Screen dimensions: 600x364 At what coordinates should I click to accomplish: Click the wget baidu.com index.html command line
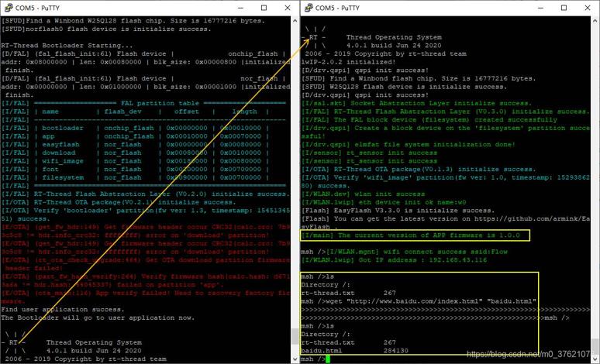(x=419, y=301)
